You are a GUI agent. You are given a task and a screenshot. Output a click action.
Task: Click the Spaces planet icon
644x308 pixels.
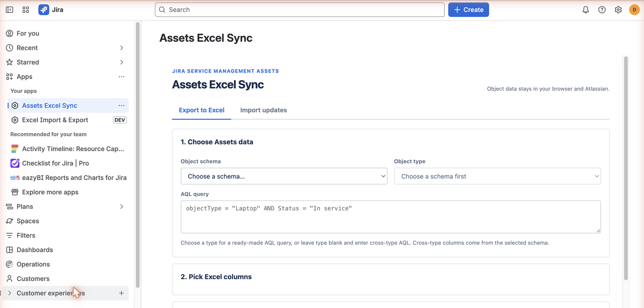pos(10,221)
